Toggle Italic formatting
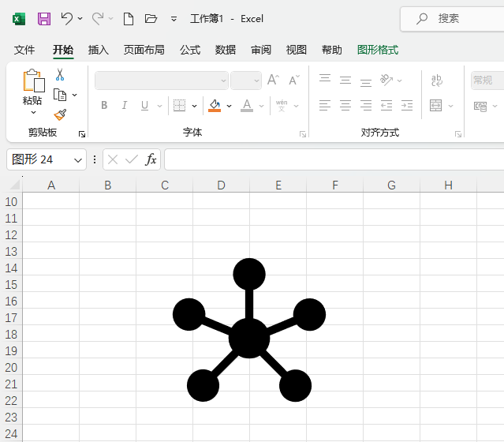The height and width of the screenshot is (442, 504). pyautogui.click(x=125, y=105)
